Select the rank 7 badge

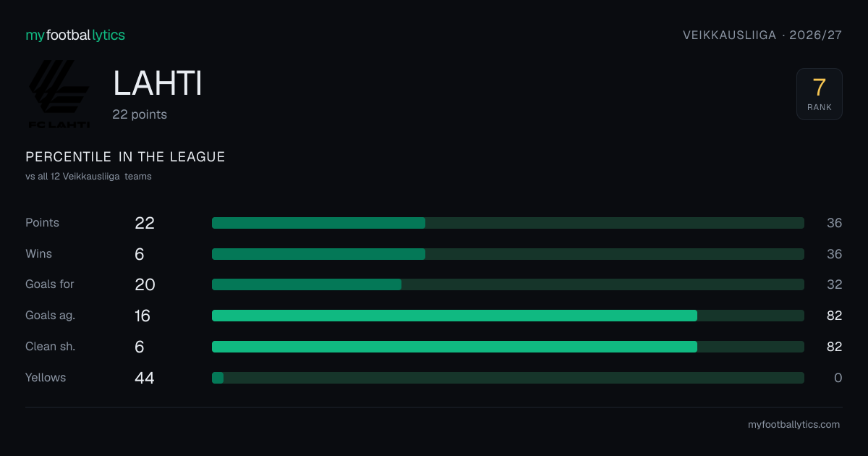point(819,94)
